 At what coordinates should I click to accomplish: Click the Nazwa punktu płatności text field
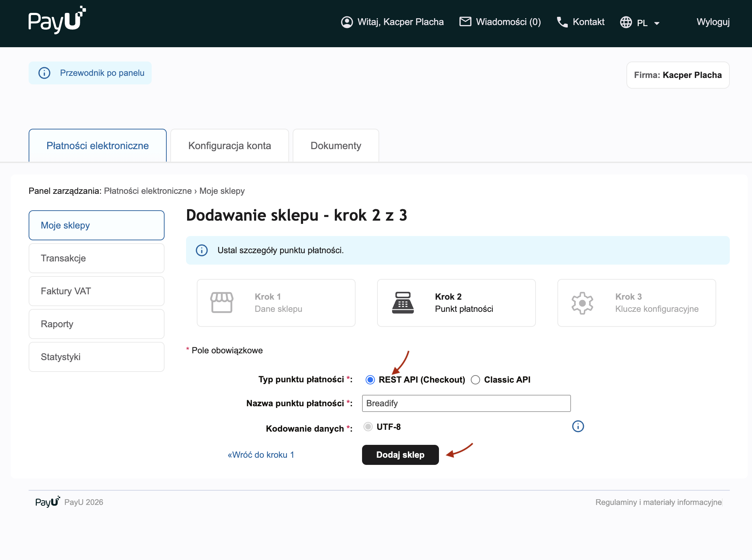466,403
